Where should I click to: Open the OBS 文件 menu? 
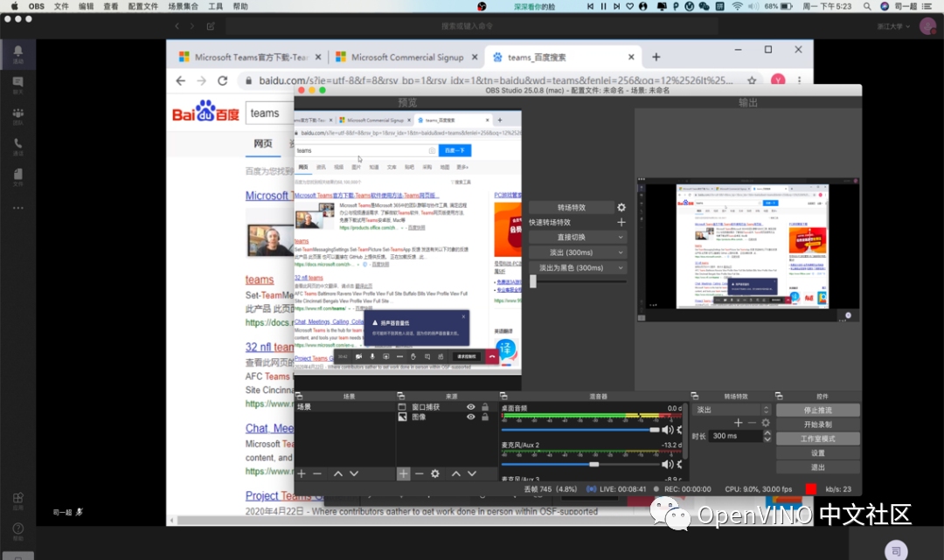61,6
